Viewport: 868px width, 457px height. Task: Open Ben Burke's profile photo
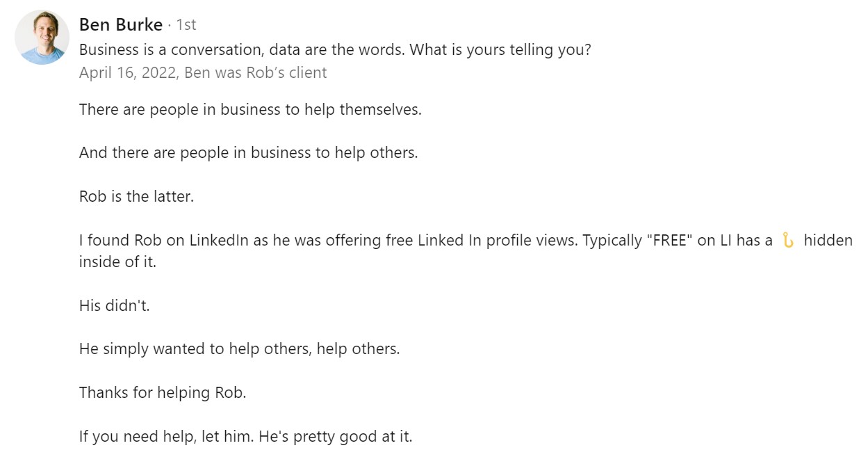42,37
